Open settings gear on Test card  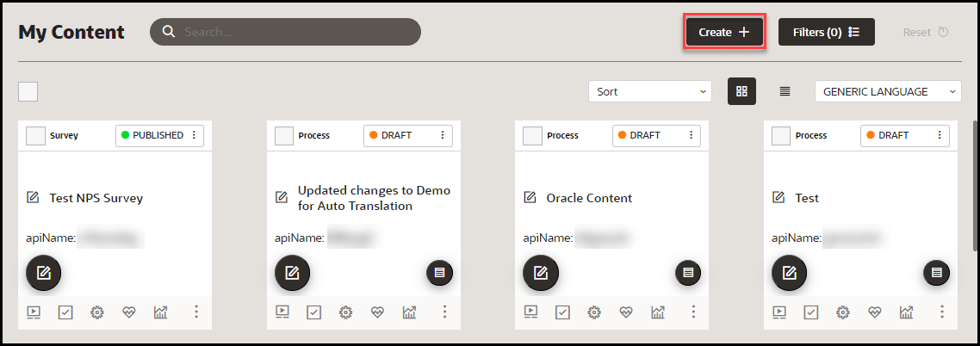point(843,312)
